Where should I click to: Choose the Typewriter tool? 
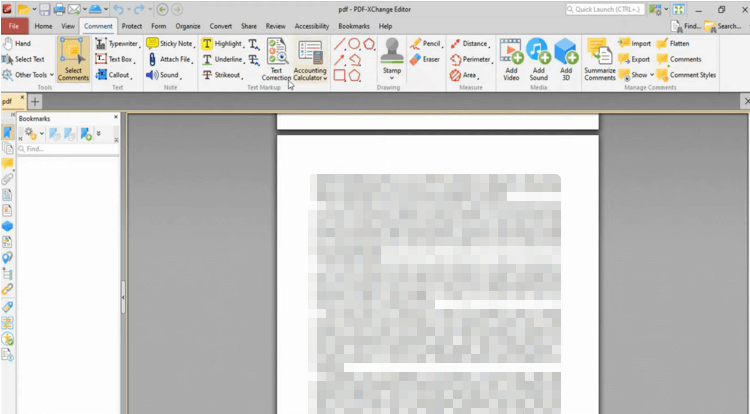(x=117, y=44)
